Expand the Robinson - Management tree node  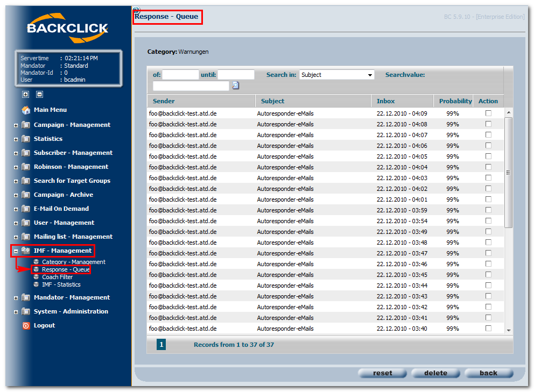[x=16, y=167]
